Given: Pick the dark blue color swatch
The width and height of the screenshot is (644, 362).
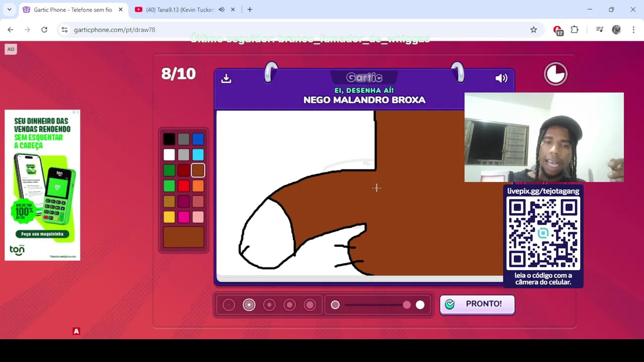Looking at the screenshot, I should pos(198,139).
